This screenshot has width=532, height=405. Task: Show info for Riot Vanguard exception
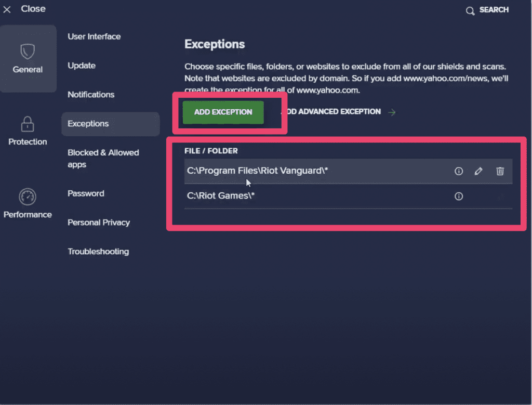pyautogui.click(x=458, y=171)
